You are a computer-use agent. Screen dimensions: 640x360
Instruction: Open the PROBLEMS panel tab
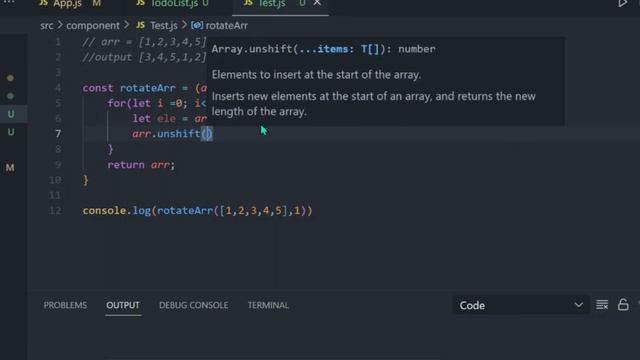[65, 305]
